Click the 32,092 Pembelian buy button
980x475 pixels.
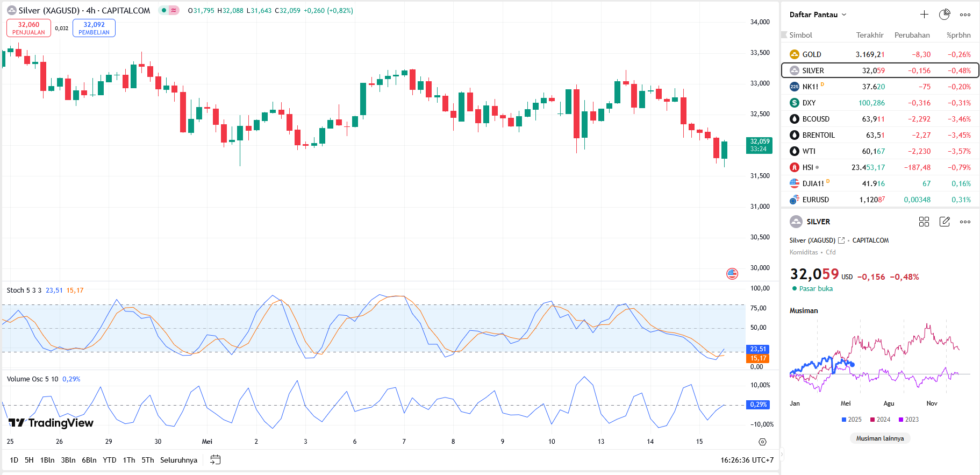(94, 28)
